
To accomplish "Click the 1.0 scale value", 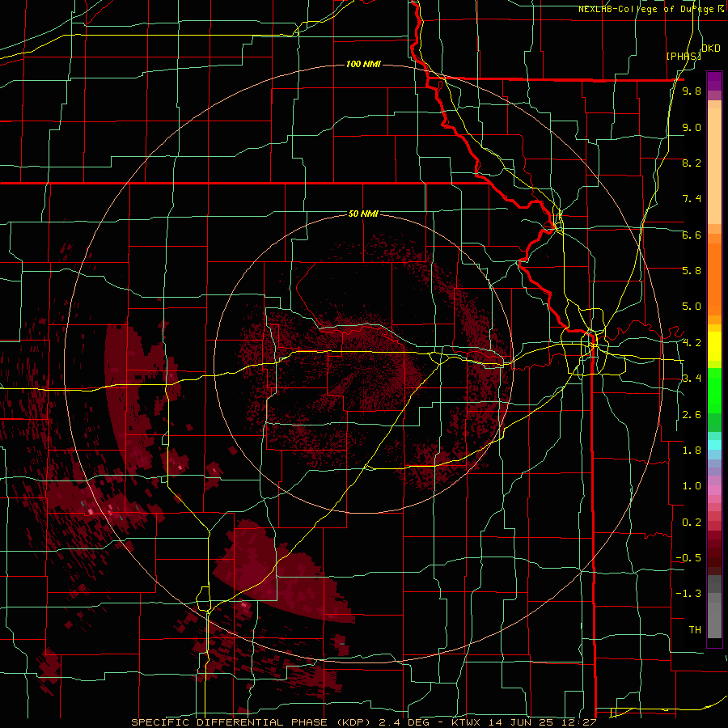I will point(692,486).
